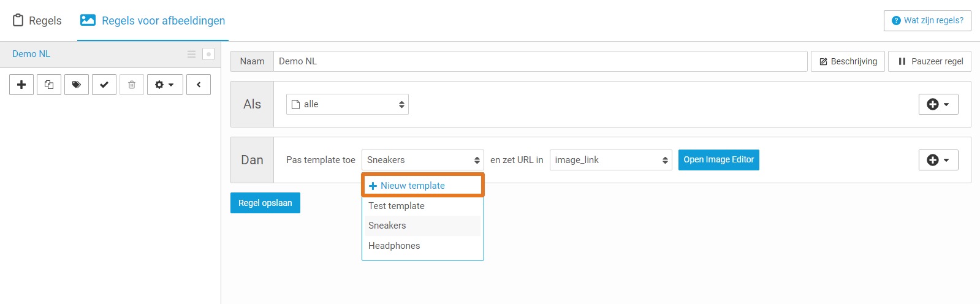Image resolution: width=980 pixels, height=304 pixels.
Task: Delete rule using the trash icon
Action: pos(132,85)
